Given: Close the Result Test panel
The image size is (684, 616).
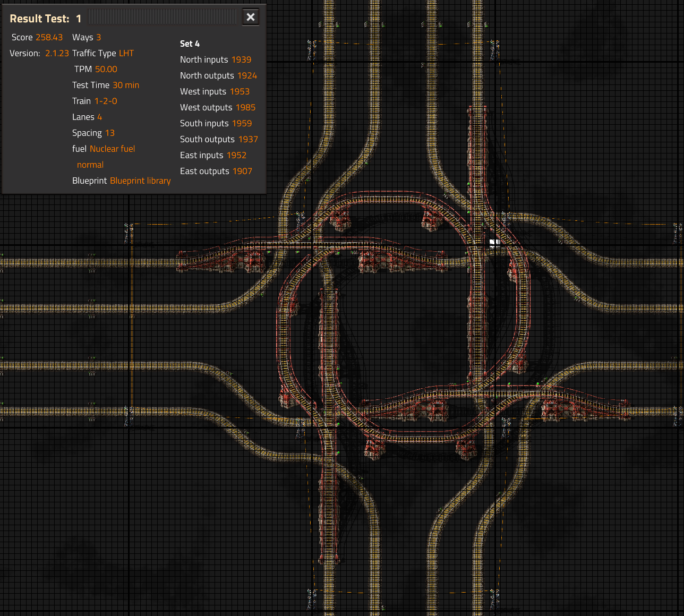Looking at the screenshot, I should pyautogui.click(x=251, y=17).
